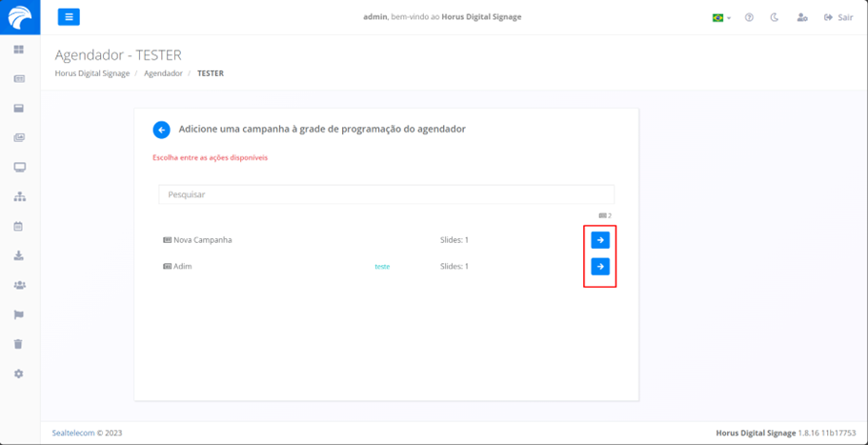
Task: Open the hierarchy tree icon in sidebar
Action: [x=19, y=197]
